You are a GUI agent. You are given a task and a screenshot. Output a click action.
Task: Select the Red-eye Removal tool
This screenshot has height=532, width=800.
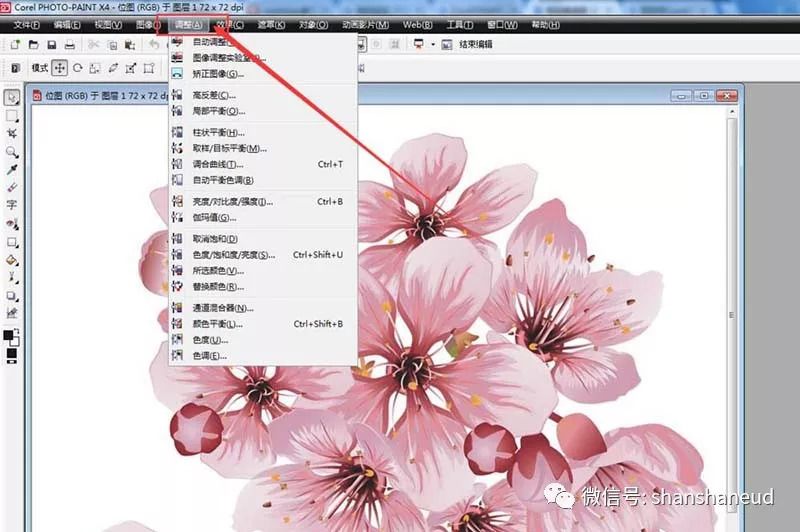[12, 224]
